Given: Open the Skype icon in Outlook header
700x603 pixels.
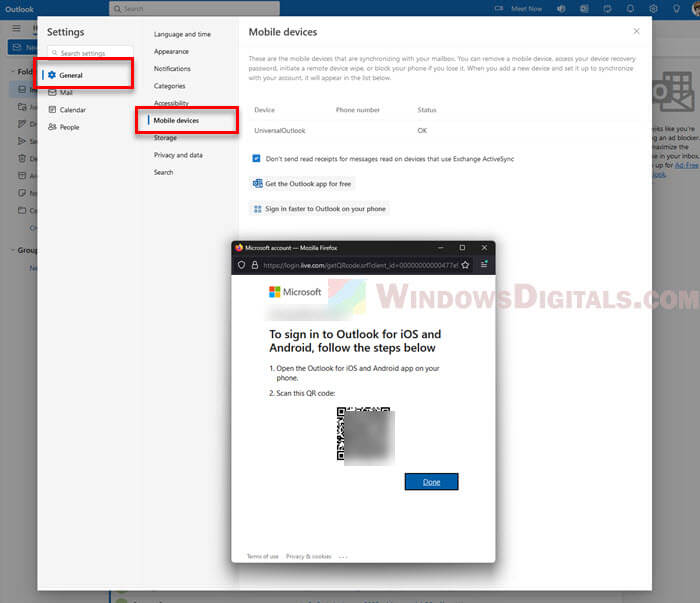Looking at the screenshot, I should click(x=562, y=8).
